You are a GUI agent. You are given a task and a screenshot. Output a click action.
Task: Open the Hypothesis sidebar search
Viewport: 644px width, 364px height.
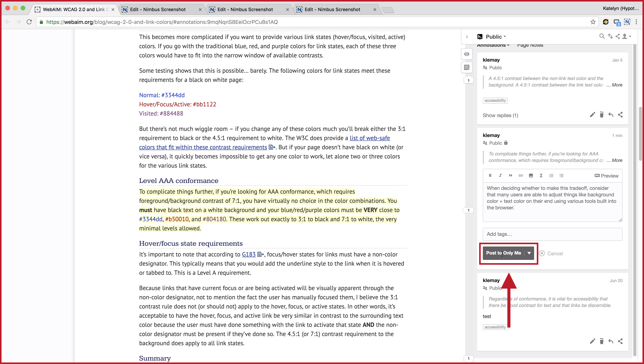click(602, 37)
